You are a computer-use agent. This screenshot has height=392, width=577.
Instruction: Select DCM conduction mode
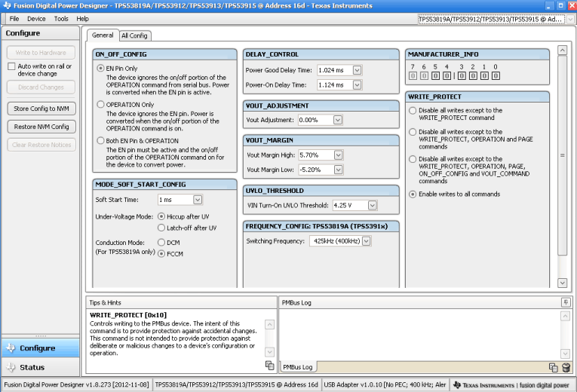(x=161, y=243)
